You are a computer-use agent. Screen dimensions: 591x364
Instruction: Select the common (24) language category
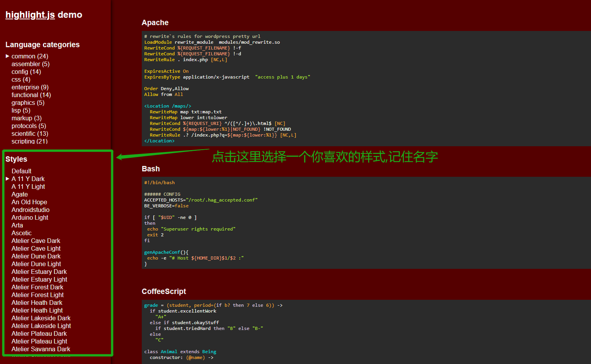coord(30,56)
